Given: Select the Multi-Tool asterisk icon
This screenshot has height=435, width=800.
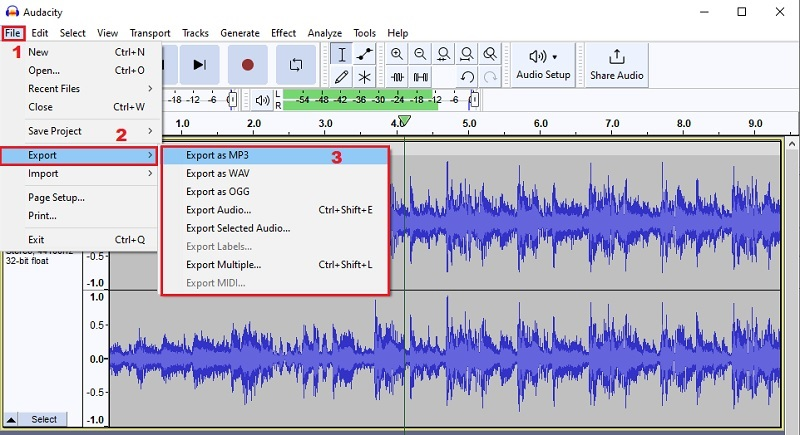Looking at the screenshot, I should click(364, 77).
